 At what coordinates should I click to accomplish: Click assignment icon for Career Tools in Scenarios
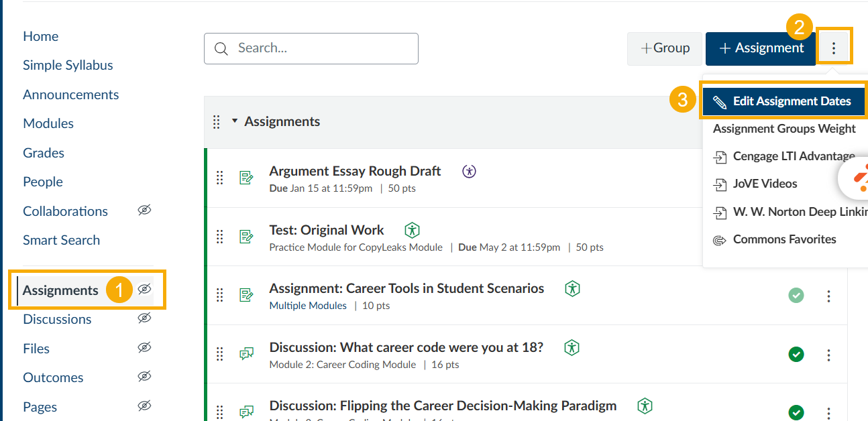[246, 295]
